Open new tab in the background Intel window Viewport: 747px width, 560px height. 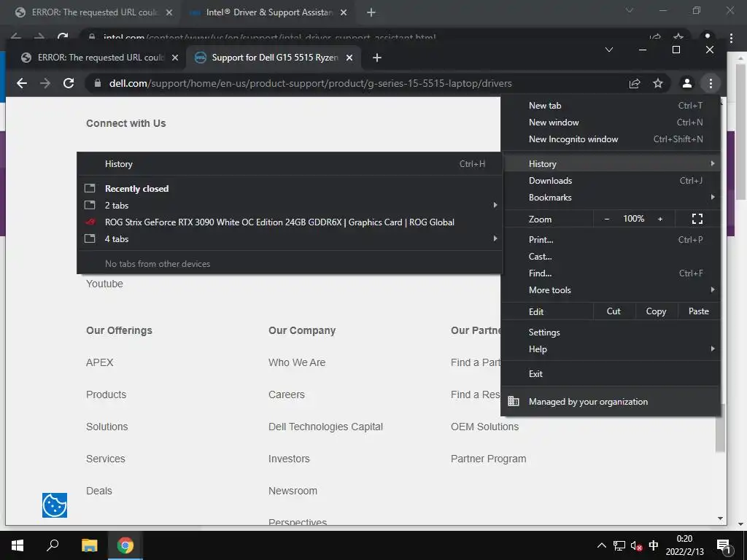[371, 13]
